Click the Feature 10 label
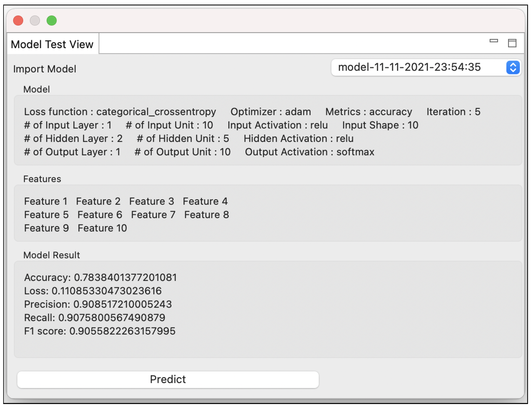 [x=102, y=228]
